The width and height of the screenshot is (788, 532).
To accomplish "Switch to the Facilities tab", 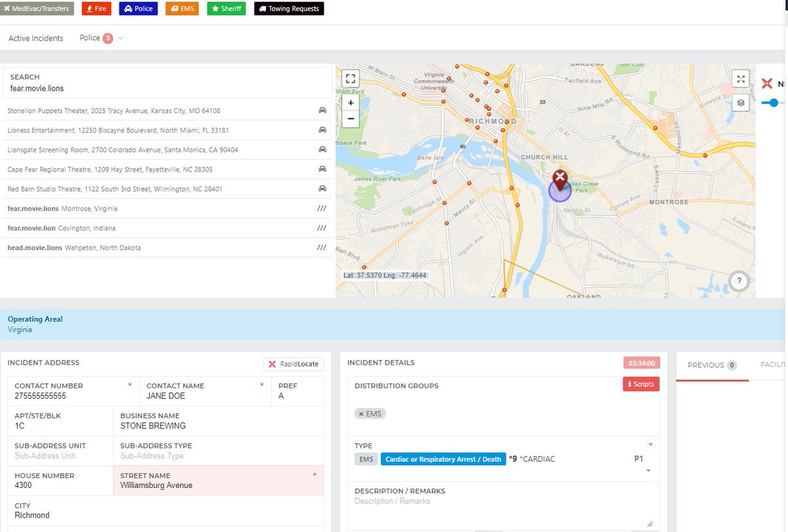I will point(774,365).
